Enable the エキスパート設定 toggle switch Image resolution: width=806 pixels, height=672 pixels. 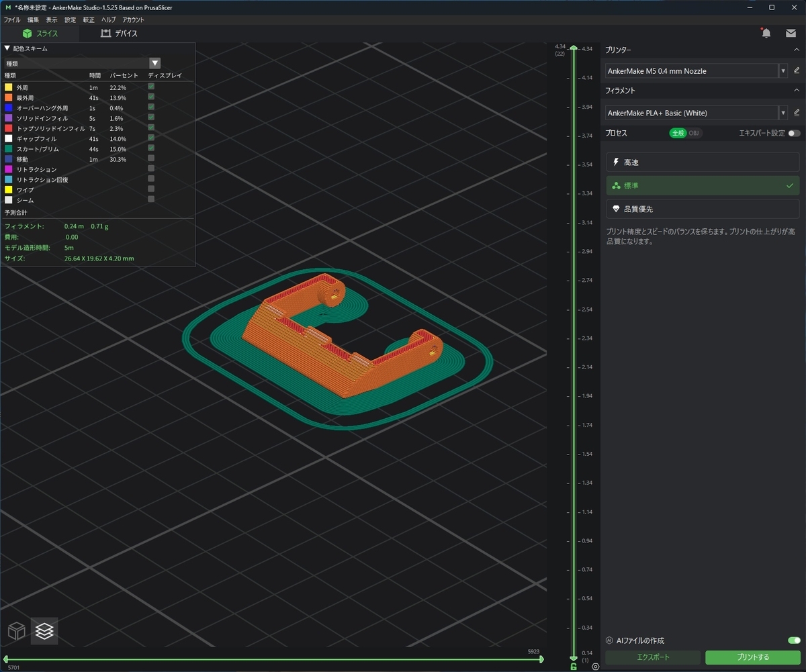pos(794,133)
